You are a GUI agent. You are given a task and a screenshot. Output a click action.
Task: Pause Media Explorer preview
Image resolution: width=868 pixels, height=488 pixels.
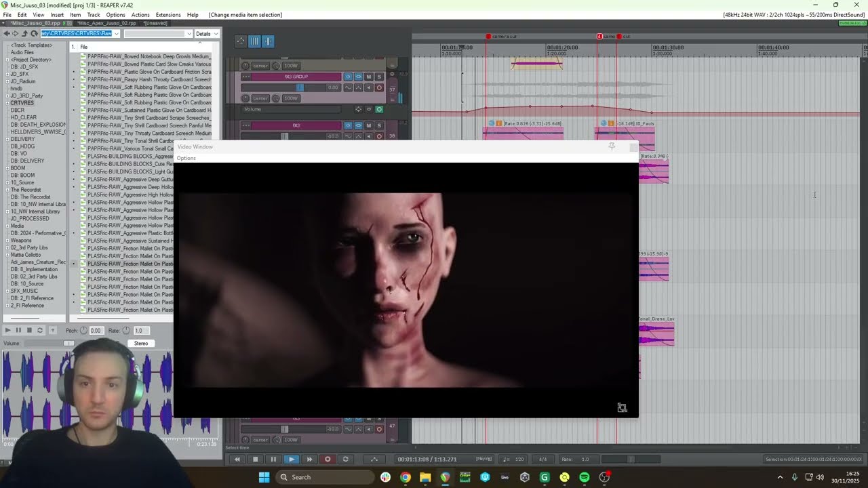click(18, 330)
